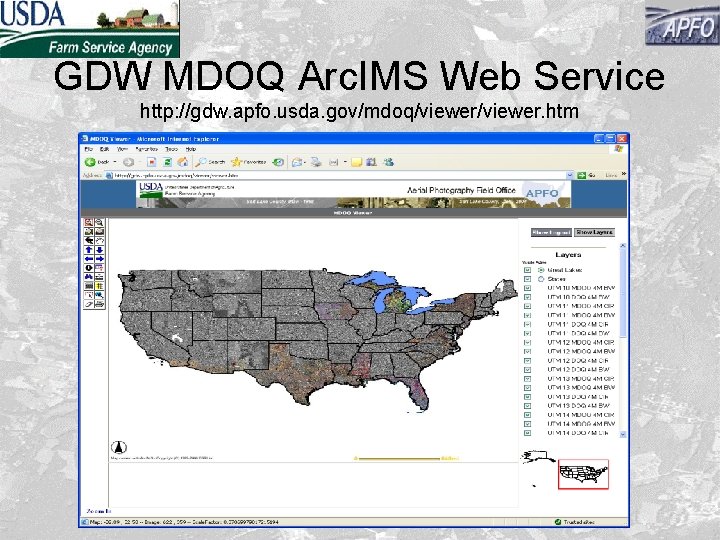Pan map north with blue up arrow
Screen dimensions: 720x540
pyautogui.click(x=89, y=250)
